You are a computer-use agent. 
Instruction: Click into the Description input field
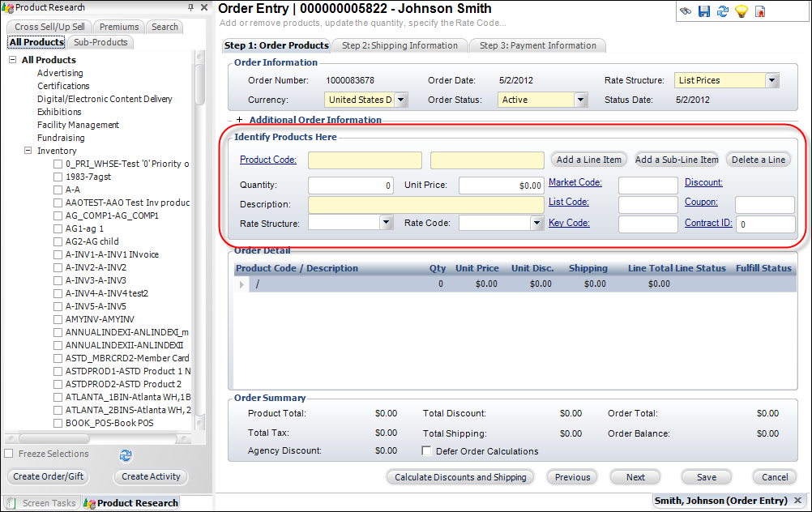425,204
